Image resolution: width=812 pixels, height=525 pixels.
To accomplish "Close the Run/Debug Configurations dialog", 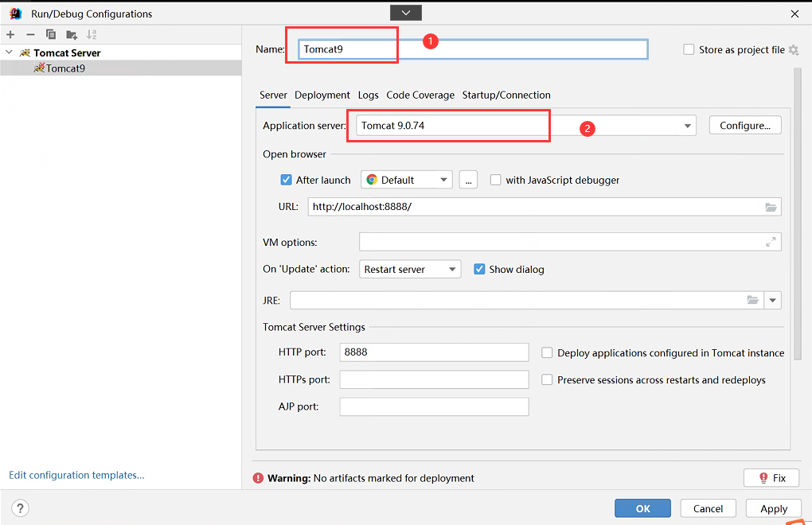I will (795, 14).
